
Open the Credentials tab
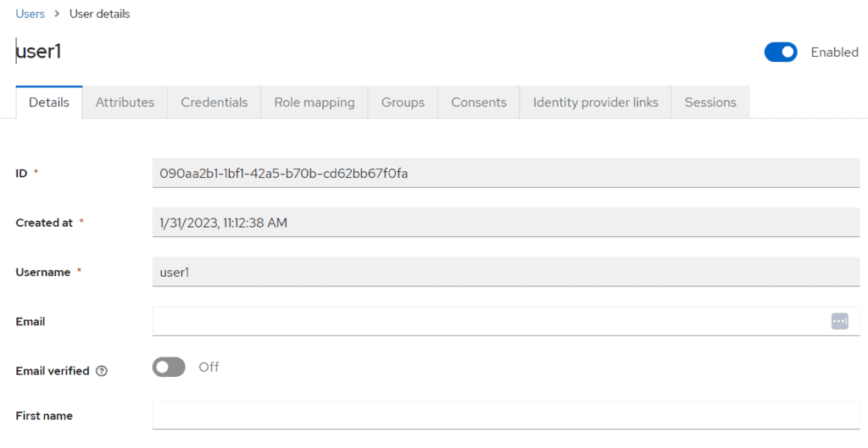click(214, 102)
